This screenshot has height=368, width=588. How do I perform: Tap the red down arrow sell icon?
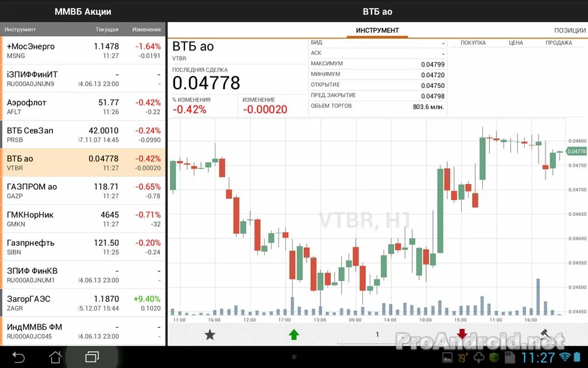pos(462,334)
